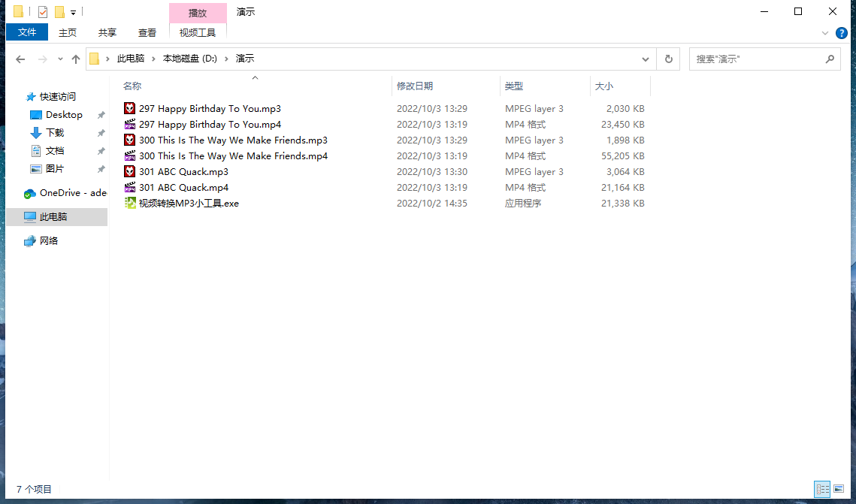Switch to the 查看 ribbon tab

(147, 32)
